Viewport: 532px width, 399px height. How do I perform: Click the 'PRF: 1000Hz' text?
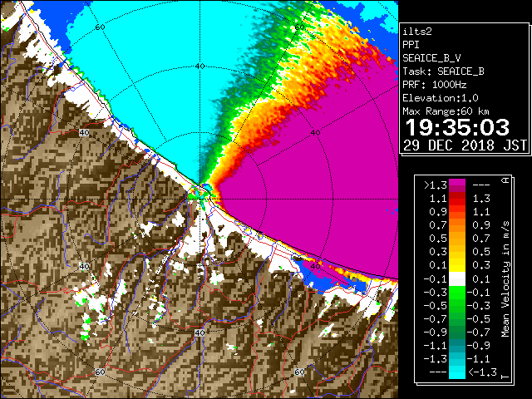(x=435, y=85)
